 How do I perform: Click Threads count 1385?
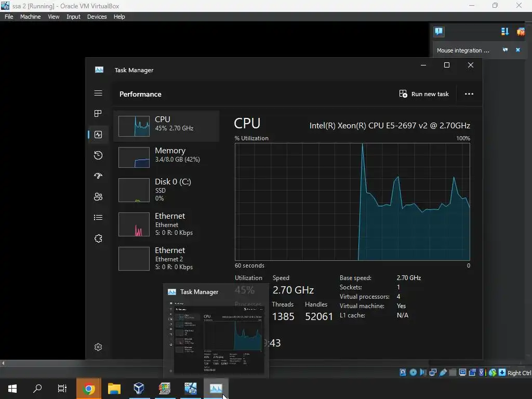click(283, 316)
